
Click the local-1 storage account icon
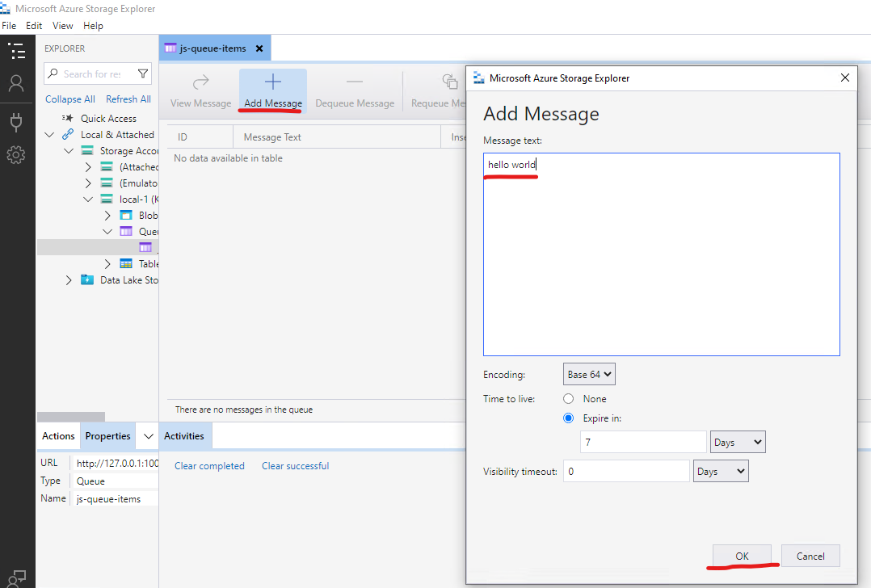tap(107, 199)
